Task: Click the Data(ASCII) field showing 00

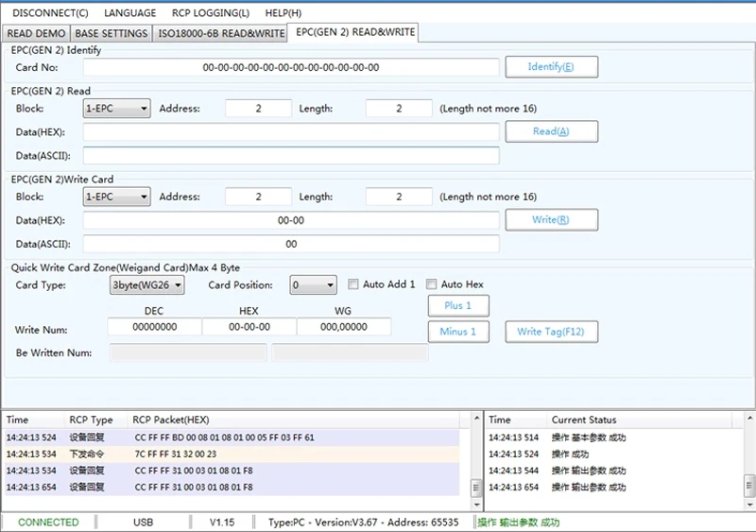Action: pyautogui.click(x=291, y=244)
